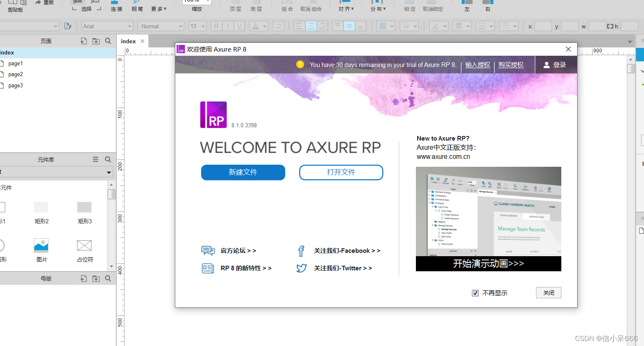
Task: Click the Axure RP logo in dialog
Action: pos(214,115)
